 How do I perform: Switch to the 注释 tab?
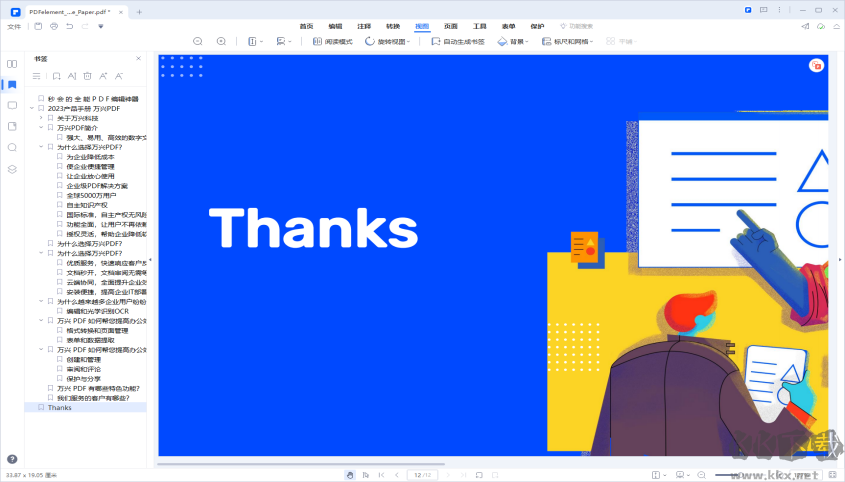(x=364, y=26)
